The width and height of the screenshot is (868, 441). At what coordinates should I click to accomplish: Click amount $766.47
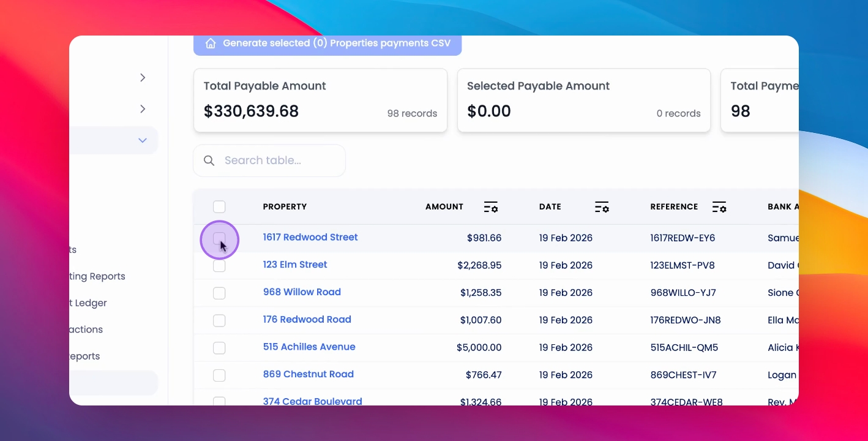click(x=484, y=375)
